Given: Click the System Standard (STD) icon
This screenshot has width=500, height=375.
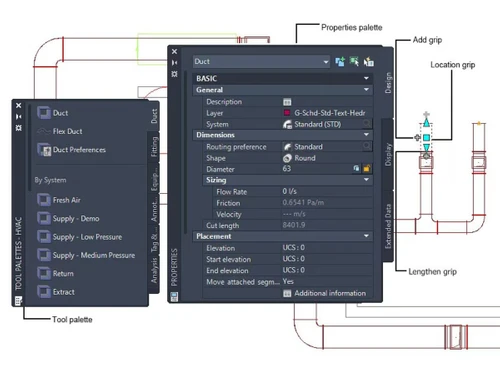Looking at the screenshot, I should (x=287, y=124).
